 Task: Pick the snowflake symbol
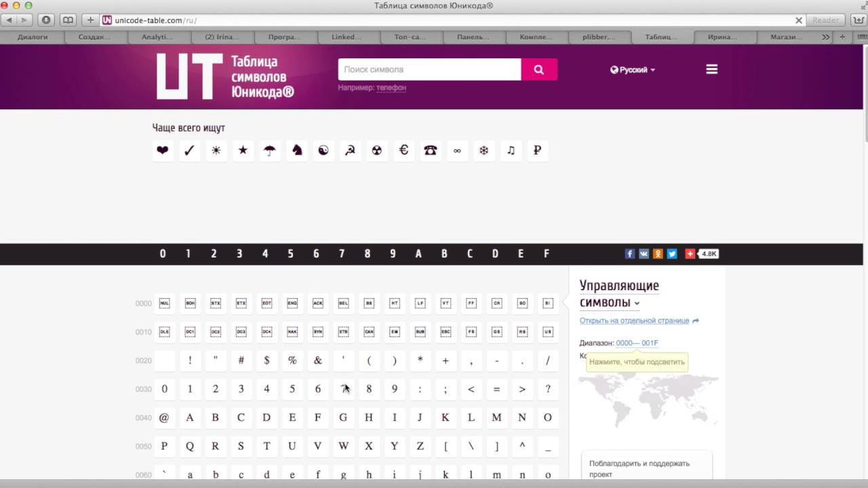tap(484, 150)
